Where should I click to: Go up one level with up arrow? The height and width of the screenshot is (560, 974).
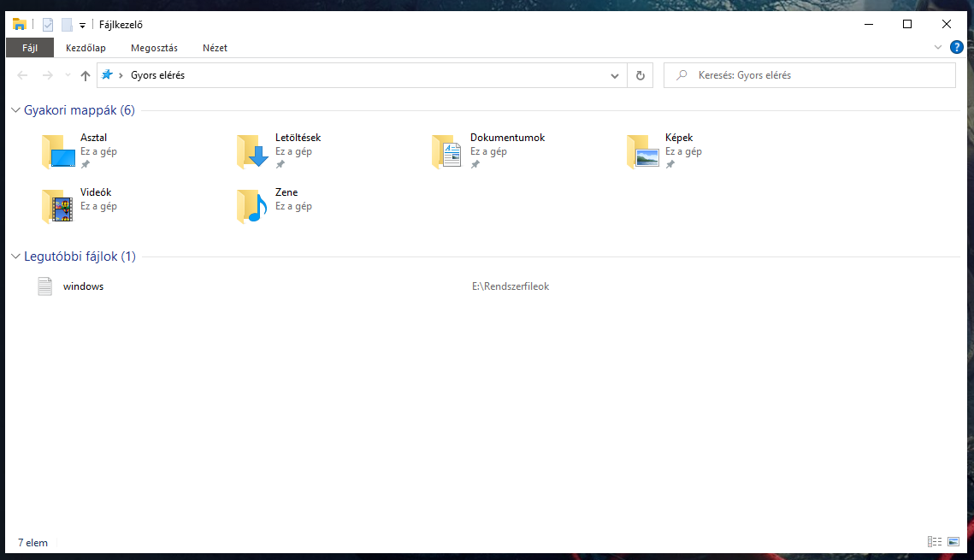point(86,75)
